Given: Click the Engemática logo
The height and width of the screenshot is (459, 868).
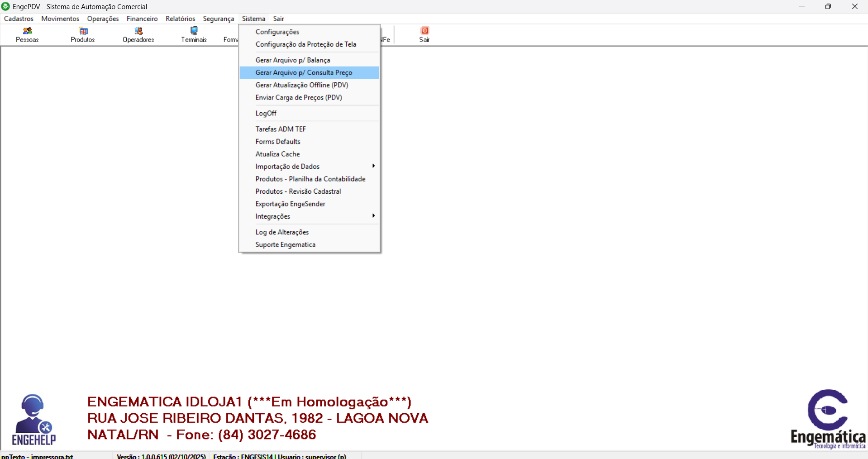Looking at the screenshot, I should click(828, 418).
